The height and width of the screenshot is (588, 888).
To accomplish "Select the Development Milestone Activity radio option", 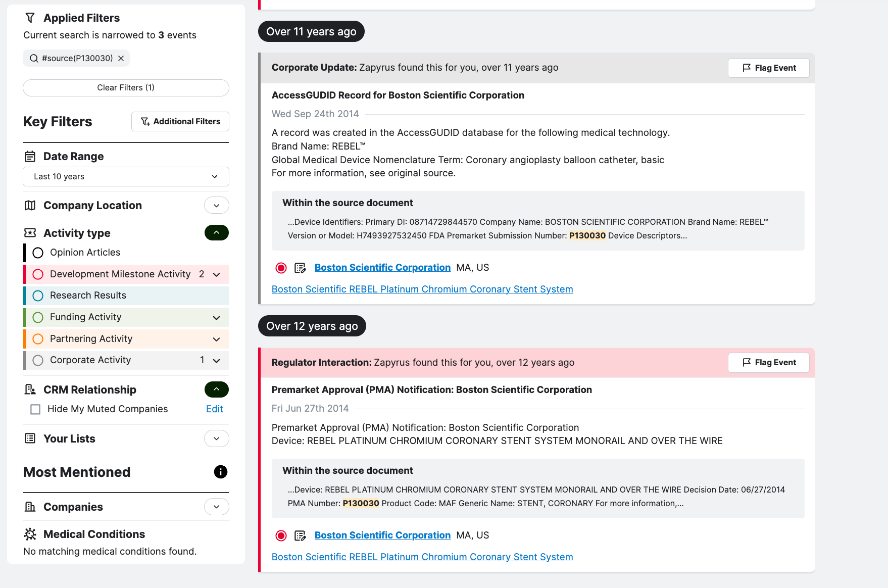I will click(x=38, y=274).
